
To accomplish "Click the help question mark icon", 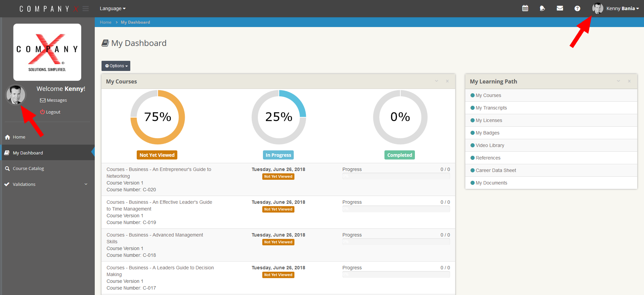I will 577,8.
